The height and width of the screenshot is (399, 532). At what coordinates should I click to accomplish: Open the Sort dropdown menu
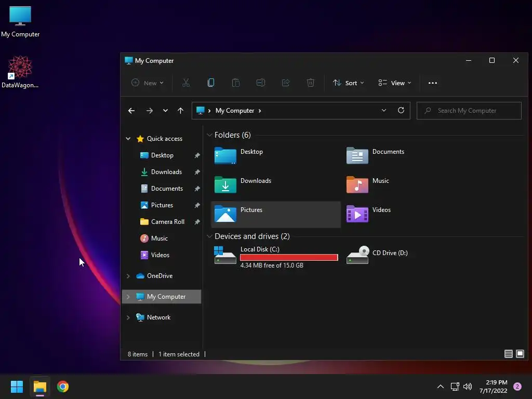[349, 83]
